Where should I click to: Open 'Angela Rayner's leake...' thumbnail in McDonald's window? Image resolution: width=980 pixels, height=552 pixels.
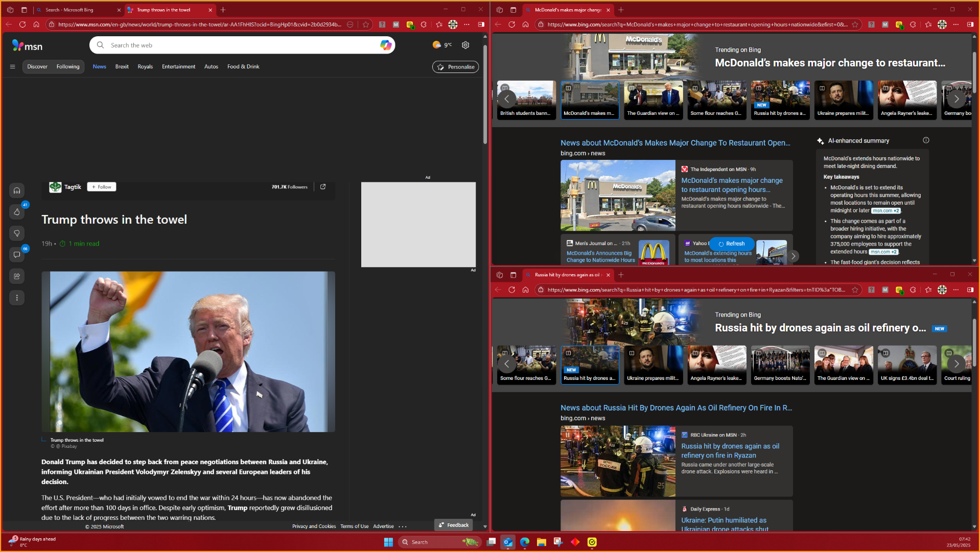907,100
